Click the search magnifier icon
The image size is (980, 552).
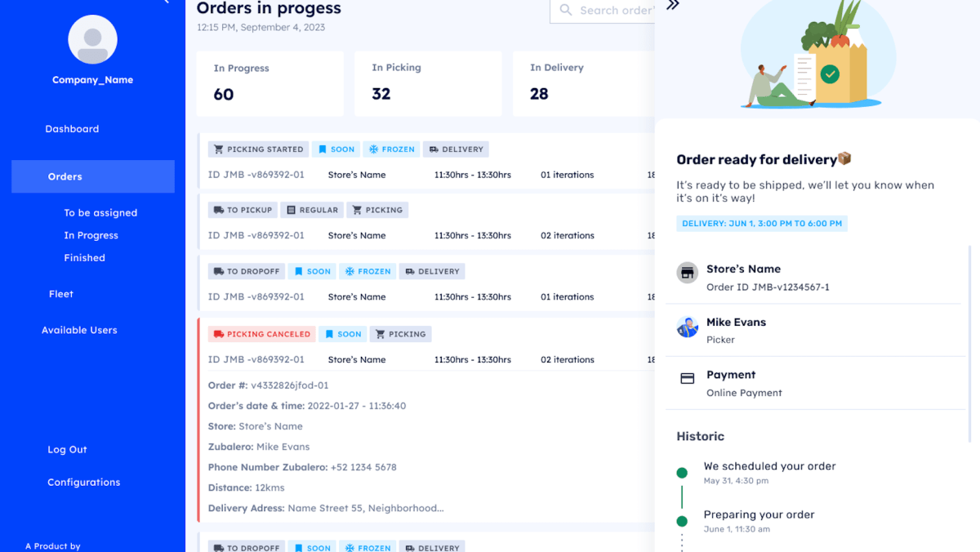pyautogui.click(x=565, y=11)
